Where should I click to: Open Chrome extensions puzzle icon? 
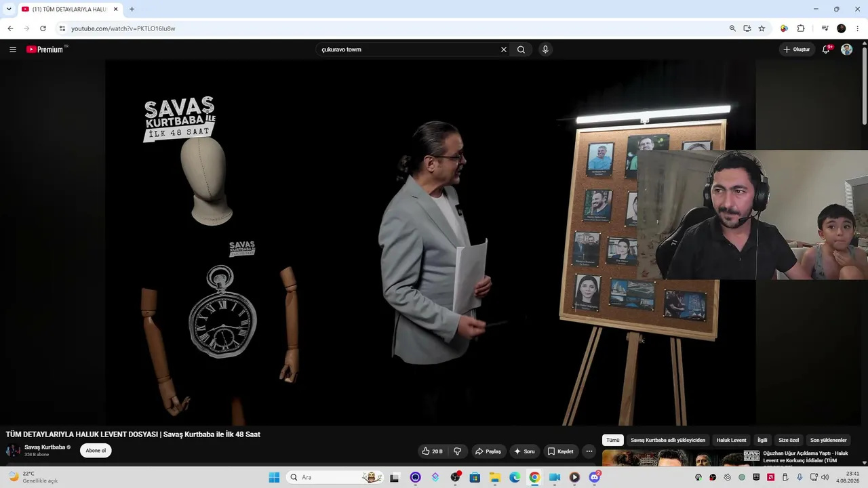[x=801, y=28]
